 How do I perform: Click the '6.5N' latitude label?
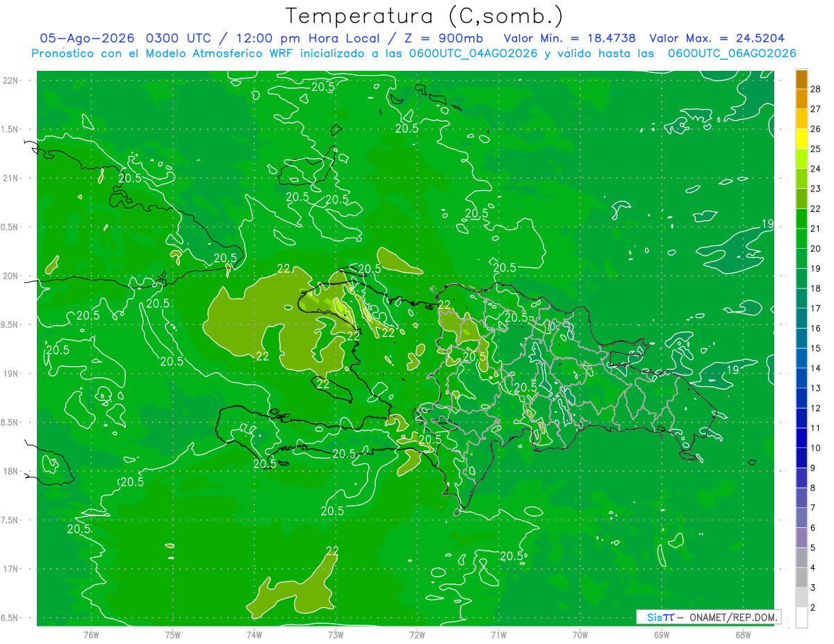tap(9, 618)
